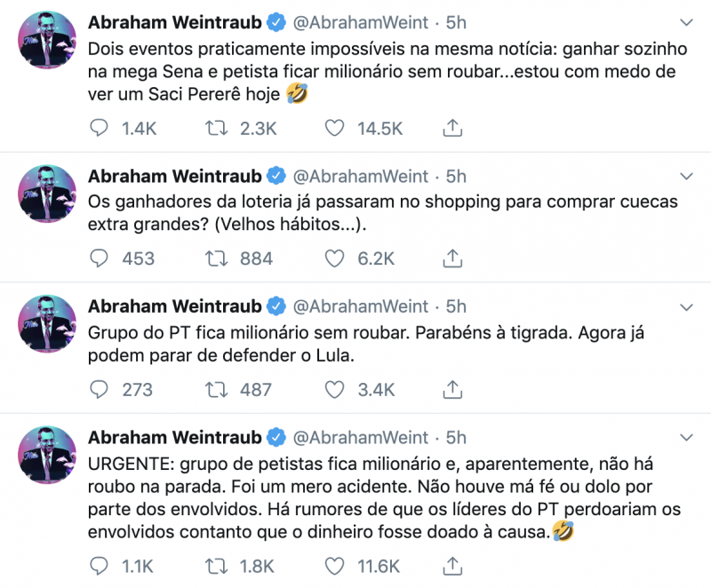Retweet the tweet with 884 retweets

[x=213, y=258]
